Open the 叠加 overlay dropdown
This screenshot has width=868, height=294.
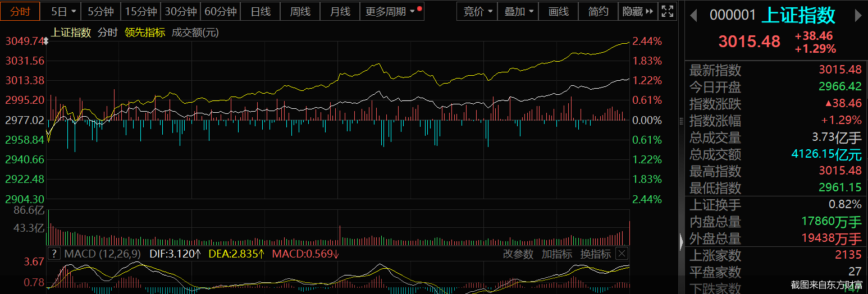(518, 11)
